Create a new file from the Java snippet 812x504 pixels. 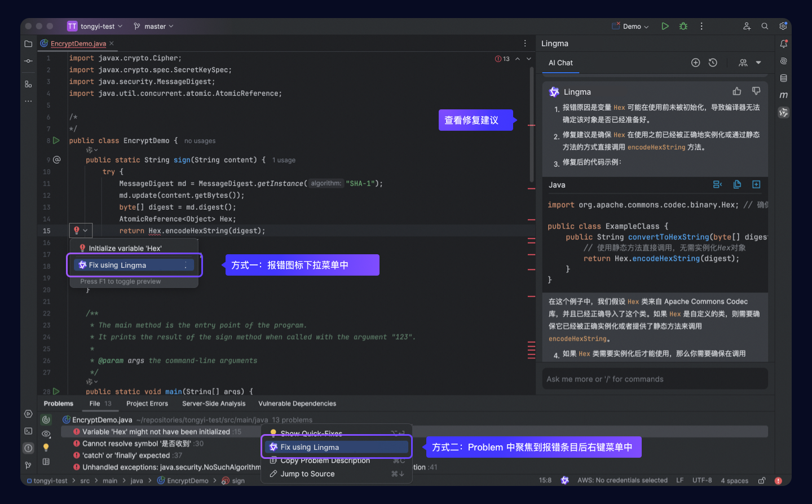point(756,184)
